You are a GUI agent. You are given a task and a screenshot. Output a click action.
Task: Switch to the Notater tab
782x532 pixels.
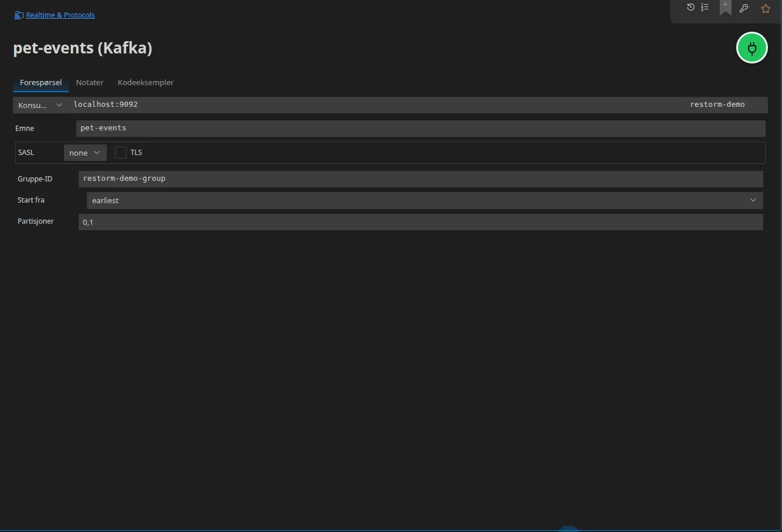(90, 83)
